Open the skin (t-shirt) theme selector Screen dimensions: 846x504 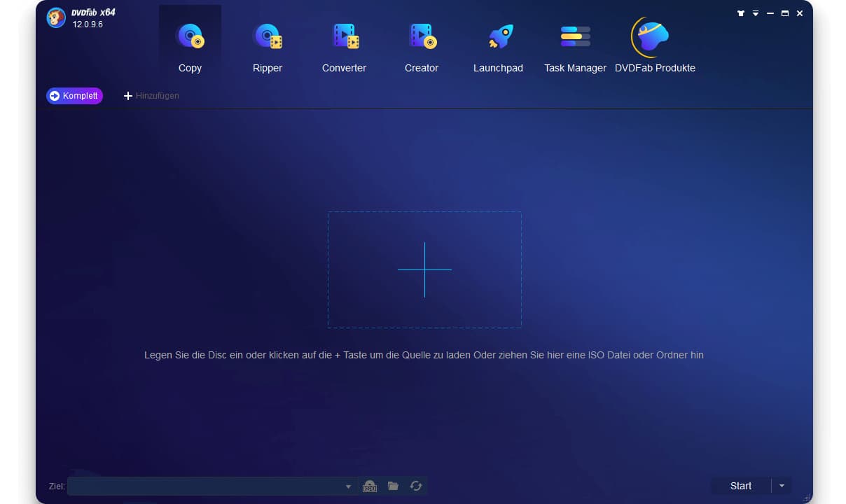(x=741, y=13)
